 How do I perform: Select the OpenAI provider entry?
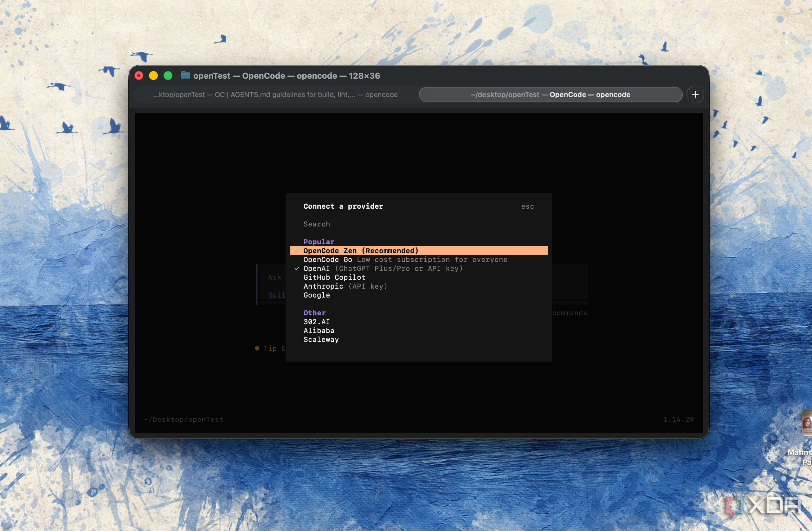(419, 268)
